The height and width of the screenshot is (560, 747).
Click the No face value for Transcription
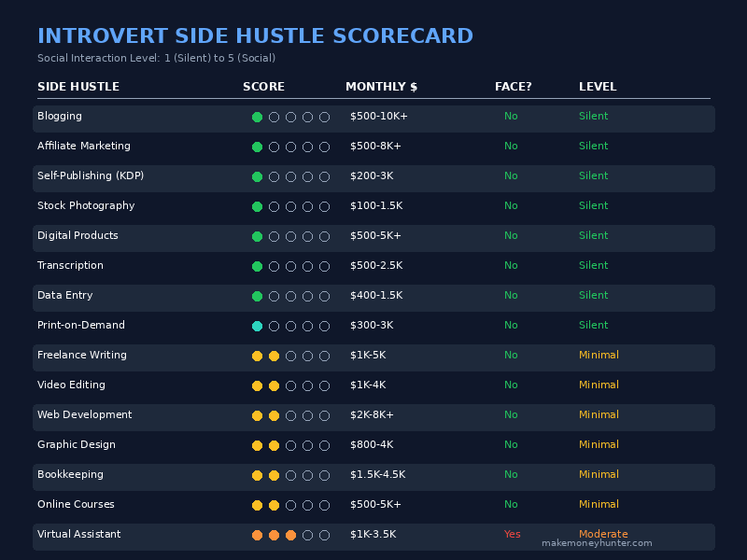(x=511, y=266)
